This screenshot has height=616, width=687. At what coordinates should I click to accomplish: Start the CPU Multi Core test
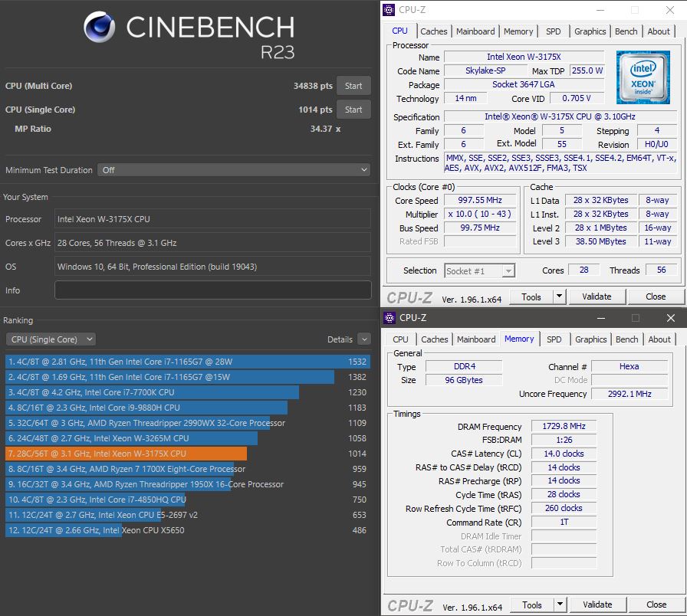[x=353, y=86]
